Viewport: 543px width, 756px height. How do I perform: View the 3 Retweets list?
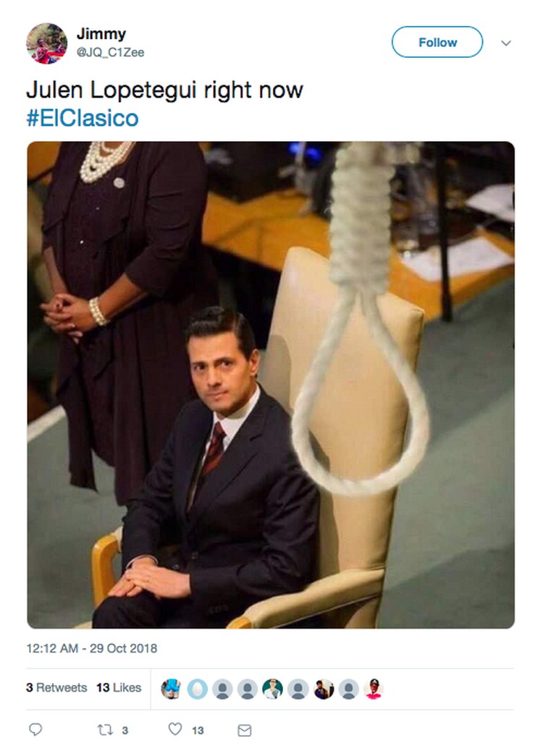point(56,687)
